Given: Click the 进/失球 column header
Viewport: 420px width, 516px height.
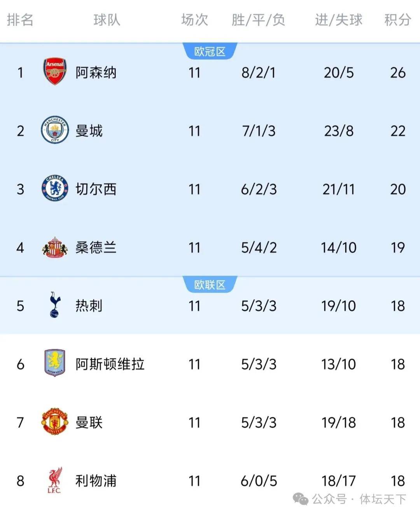Looking at the screenshot, I should (338, 20).
